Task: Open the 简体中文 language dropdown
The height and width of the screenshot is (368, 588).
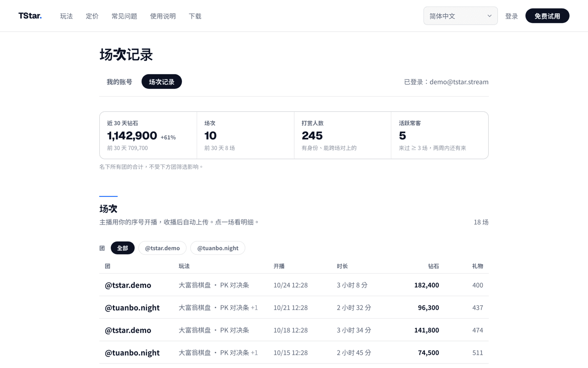Action: (x=460, y=16)
